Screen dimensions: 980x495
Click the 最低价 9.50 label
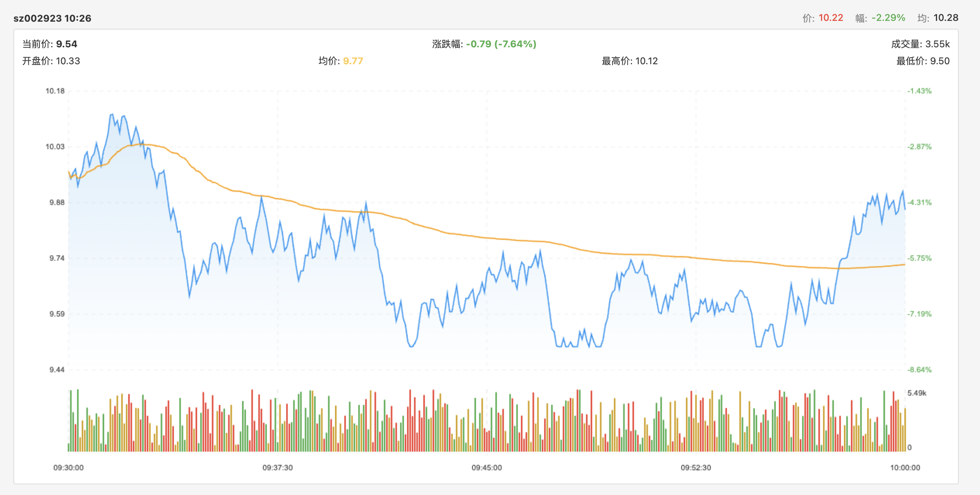[x=923, y=61]
